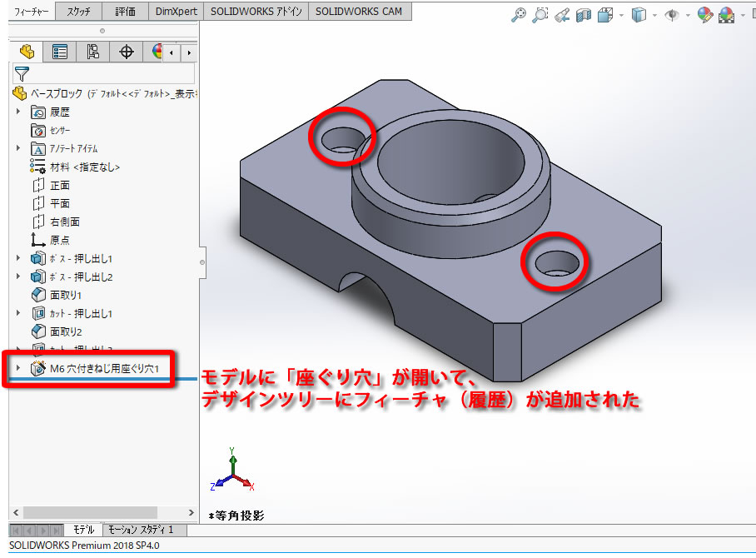This screenshot has width=756, height=558.
Task: Click the Zoom to Fit icon
Action: (519, 15)
